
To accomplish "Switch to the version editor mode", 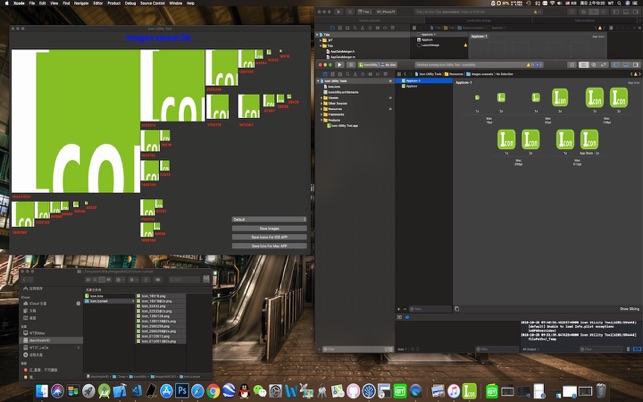I will pos(604,65).
